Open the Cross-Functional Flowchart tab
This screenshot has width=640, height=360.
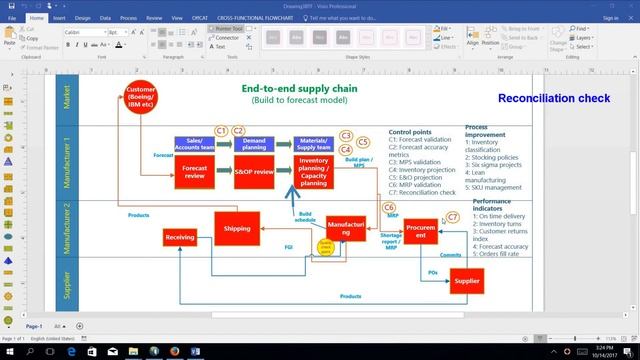[x=255, y=18]
